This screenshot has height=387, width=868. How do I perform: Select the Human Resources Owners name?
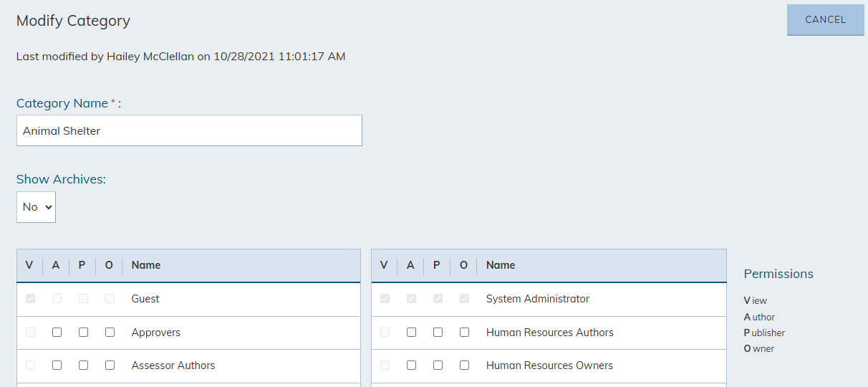549,365
